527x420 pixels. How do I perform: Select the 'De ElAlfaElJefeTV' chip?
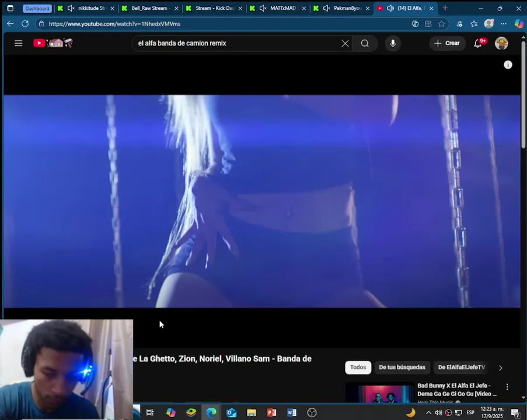click(462, 367)
